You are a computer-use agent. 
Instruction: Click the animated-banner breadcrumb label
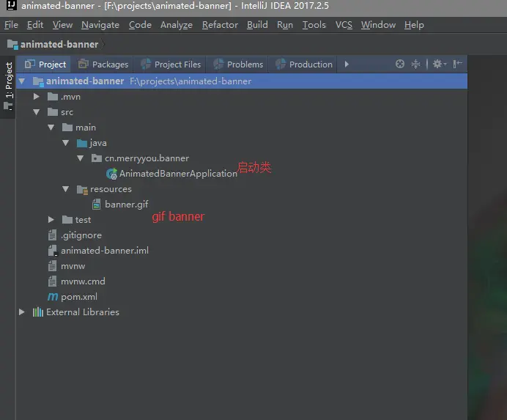click(x=59, y=44)
